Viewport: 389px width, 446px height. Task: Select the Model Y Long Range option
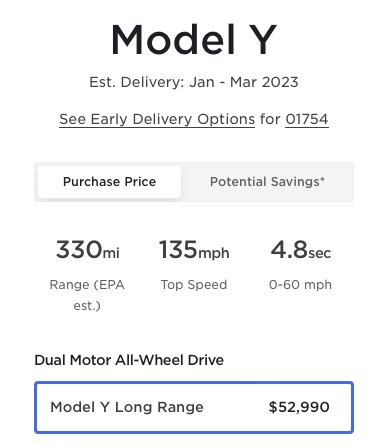[194, 407]
